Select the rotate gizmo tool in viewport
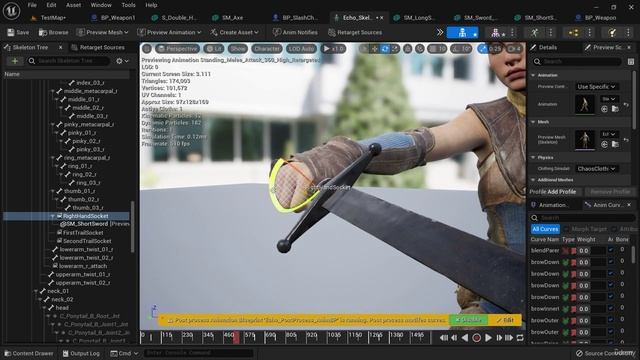 [x=385, y=49]
